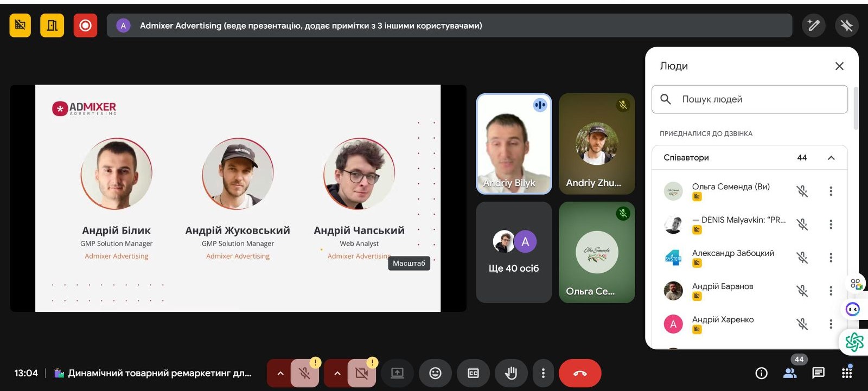
Task: Click the yellow door icon beside record button
Action: 52,25
